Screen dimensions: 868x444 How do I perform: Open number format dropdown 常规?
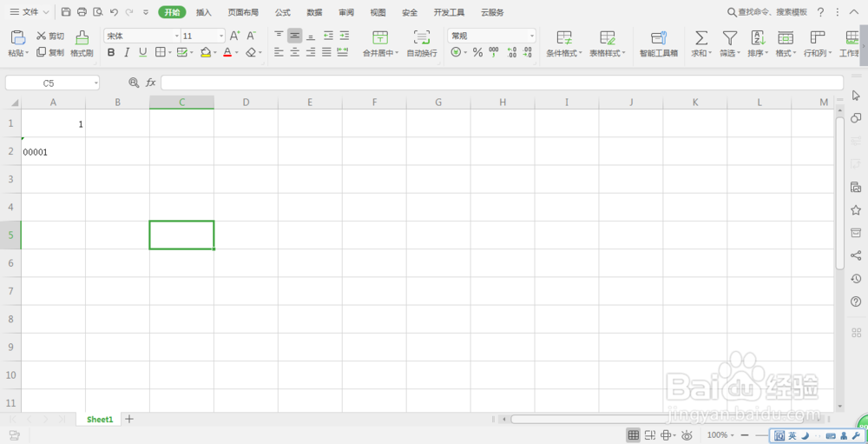click(x=532, y=36)
